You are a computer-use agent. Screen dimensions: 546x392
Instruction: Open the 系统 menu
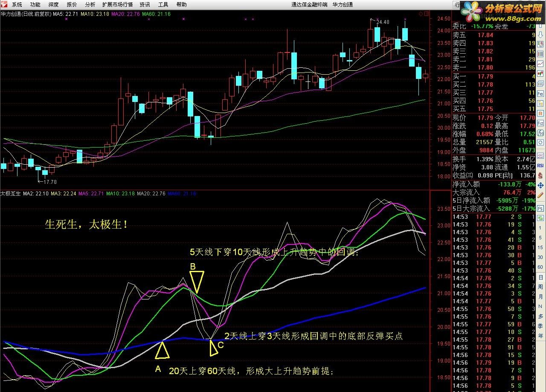point(17,5)
